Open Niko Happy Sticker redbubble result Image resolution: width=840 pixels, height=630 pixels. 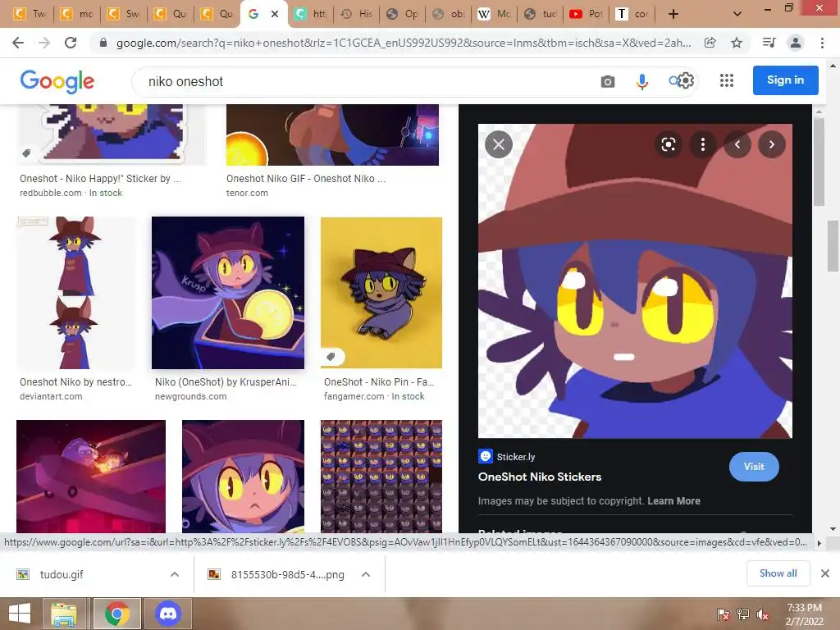coord(112,135)
